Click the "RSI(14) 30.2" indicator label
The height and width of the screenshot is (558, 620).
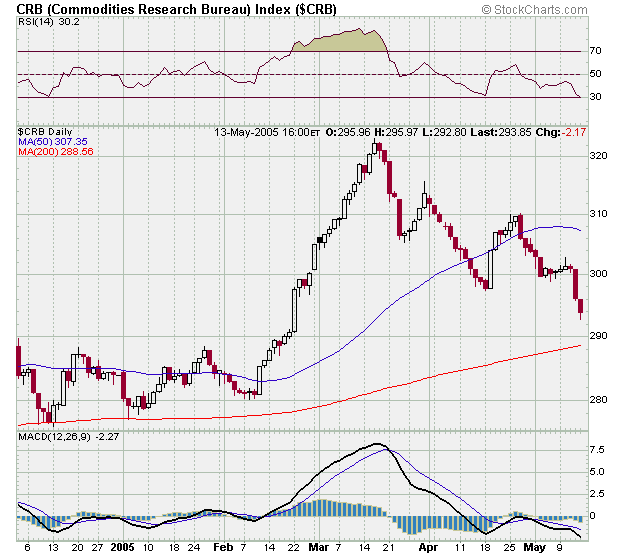pos(48,22)
